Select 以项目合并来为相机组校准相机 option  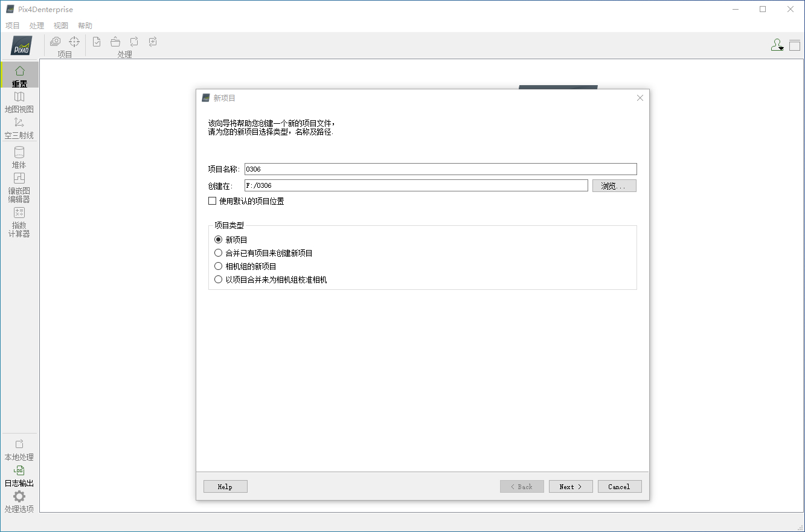(219, 280)
